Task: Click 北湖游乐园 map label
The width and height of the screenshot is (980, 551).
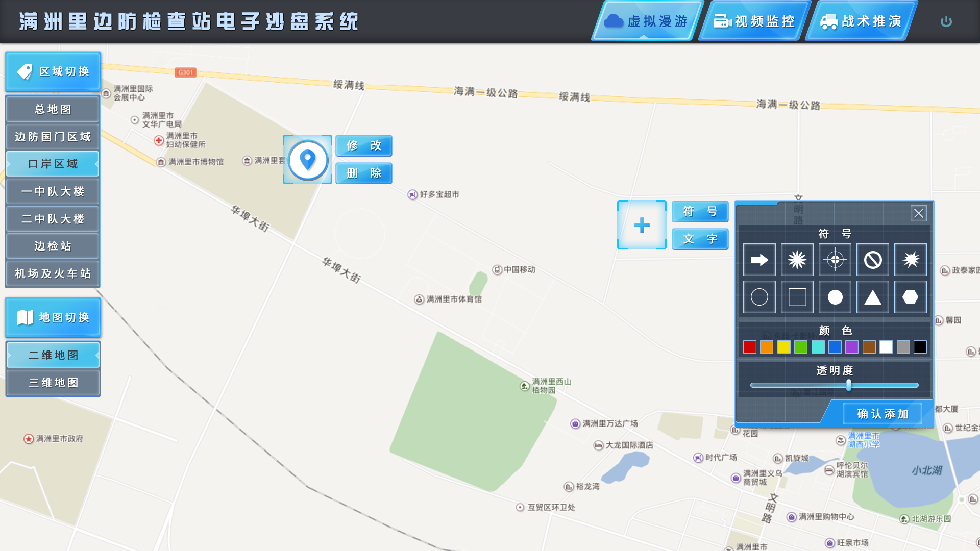Action: (x=932, y=519)
